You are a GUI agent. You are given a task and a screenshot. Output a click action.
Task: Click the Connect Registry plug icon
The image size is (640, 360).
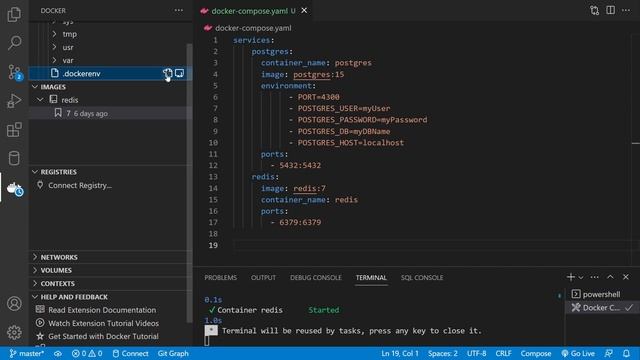coord(40,185)
